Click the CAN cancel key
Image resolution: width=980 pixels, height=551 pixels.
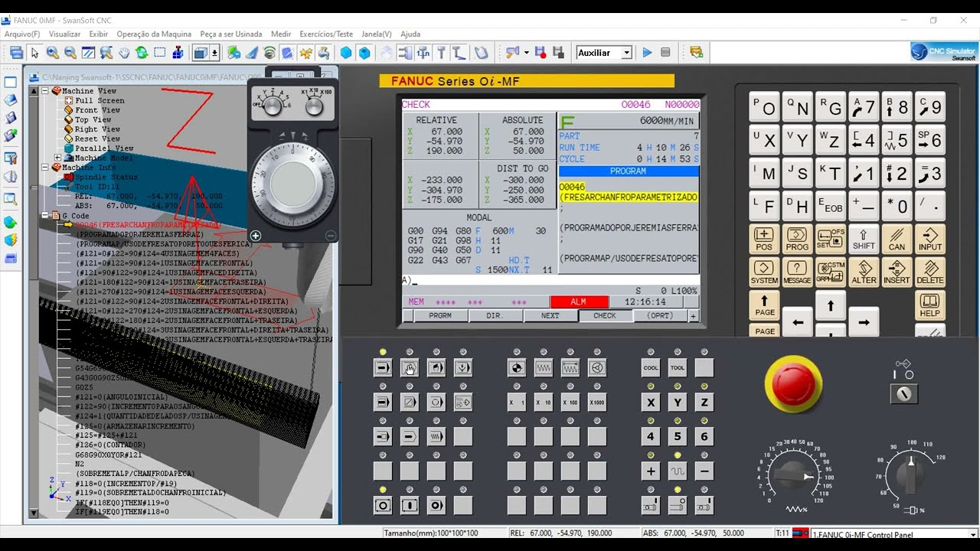[x=897, y=240]
